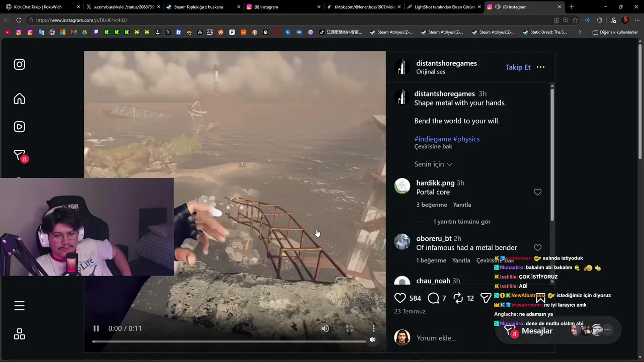Click oboreru_bt's profile picture
The image size is (644, 362).
pos(402,241)
